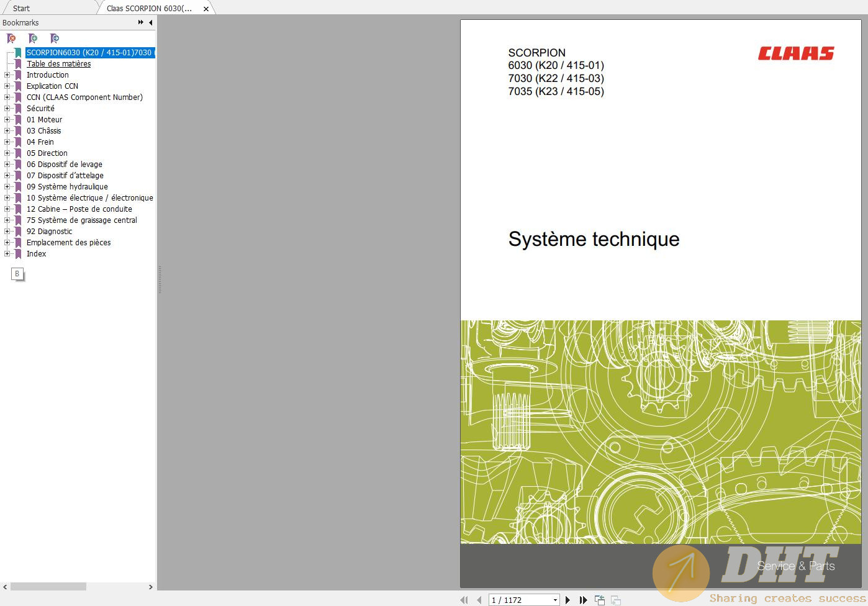868x606 pixels.
Task: Expand the 92 Diagnostic bookmark
Action: (x=7, y=232)
